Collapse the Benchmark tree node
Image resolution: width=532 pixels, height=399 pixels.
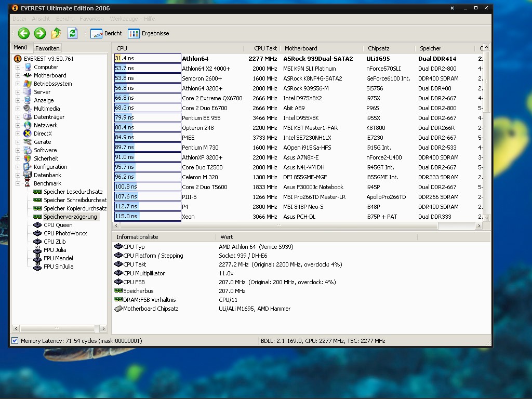point(18,183)
